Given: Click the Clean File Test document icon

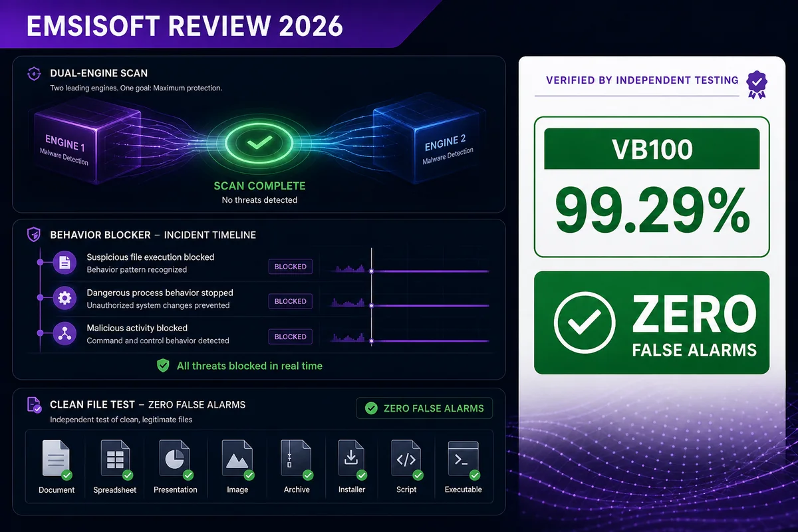Looking at the screenshot, I should click(x=35, y=404).
